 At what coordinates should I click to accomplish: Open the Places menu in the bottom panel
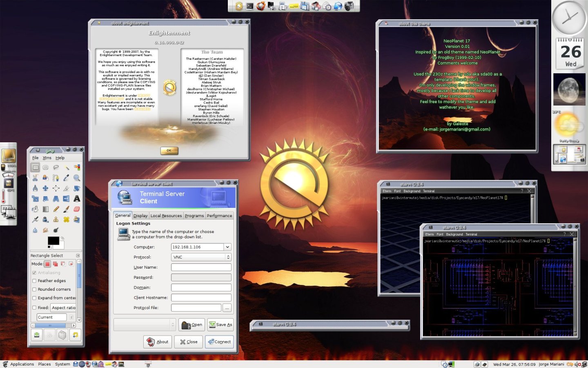click(x=45, y=364)
